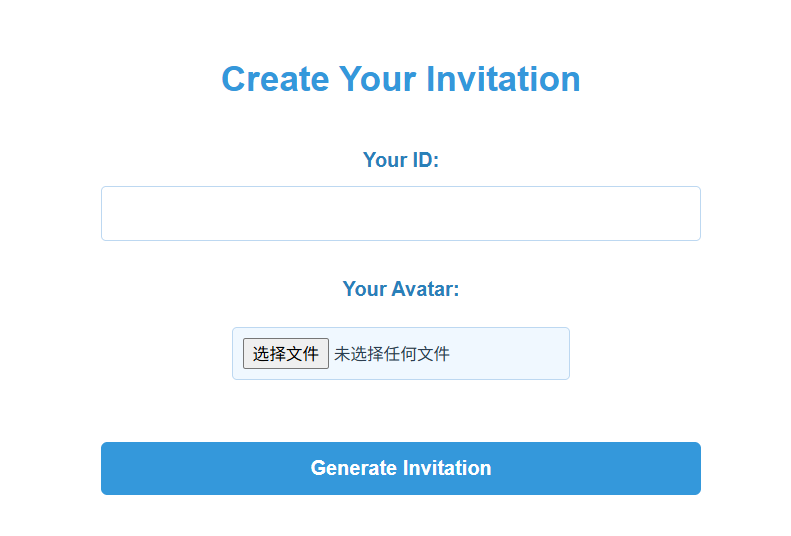Click left edge of the ID field

[114, 213]
